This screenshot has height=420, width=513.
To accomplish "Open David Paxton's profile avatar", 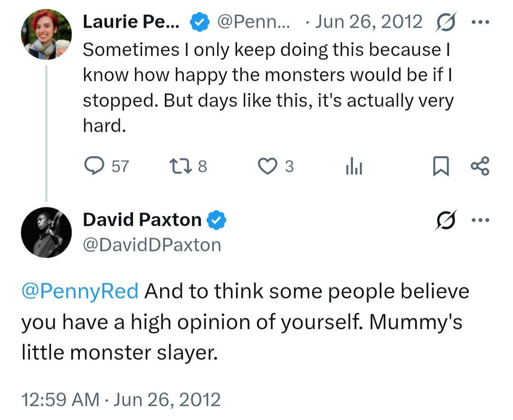I will (46, 233).
